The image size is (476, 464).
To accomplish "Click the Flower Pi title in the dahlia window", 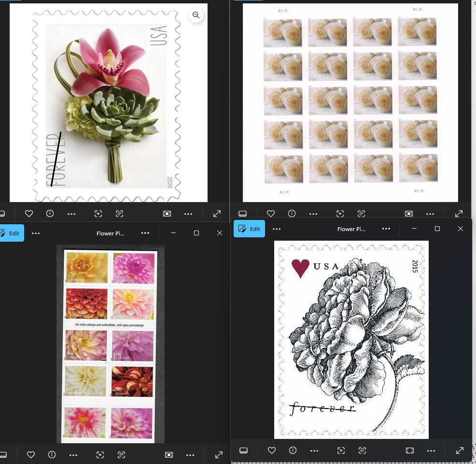I will (110, 233).
